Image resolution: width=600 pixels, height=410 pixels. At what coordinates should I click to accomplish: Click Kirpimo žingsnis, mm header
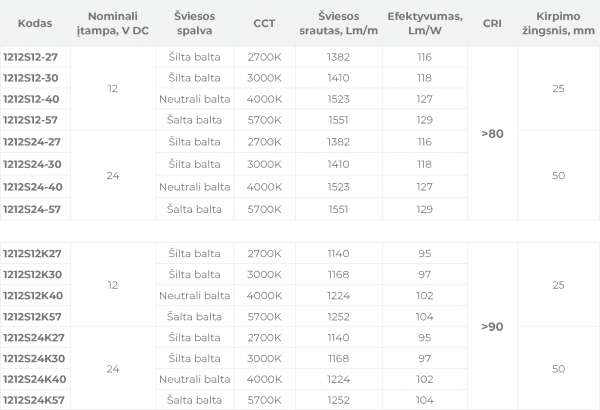pos(558,23)
